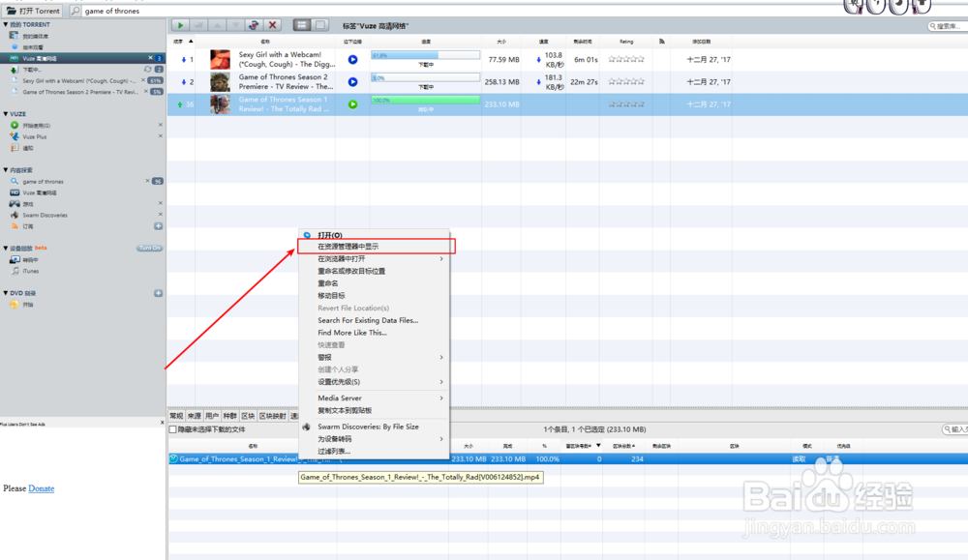Click the 100.0% green progress bar
Screen dimensions: 968x560
(425, 100)
